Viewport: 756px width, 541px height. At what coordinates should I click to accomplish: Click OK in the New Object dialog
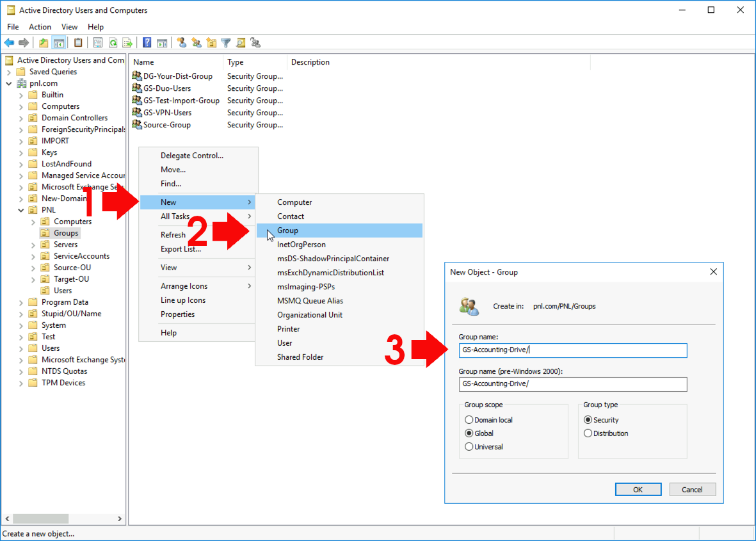[638, 489]
